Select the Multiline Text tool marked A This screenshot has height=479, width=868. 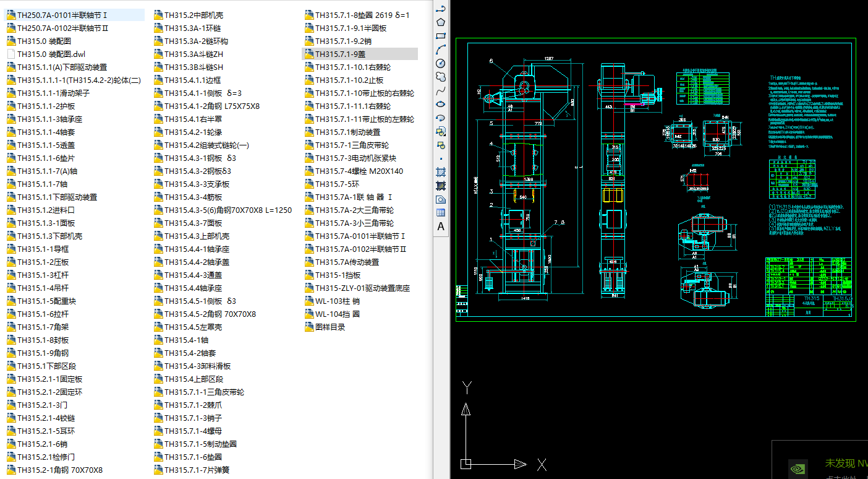[441, 226]
